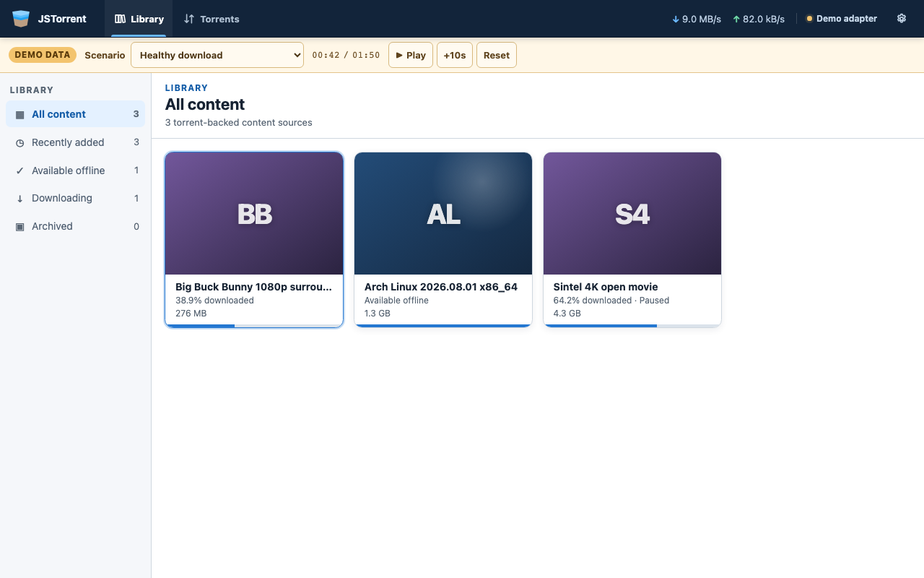Click the Big Buck Bunny progress bar
The width and height of the screenshot is (924, 578).
[254, 326]
